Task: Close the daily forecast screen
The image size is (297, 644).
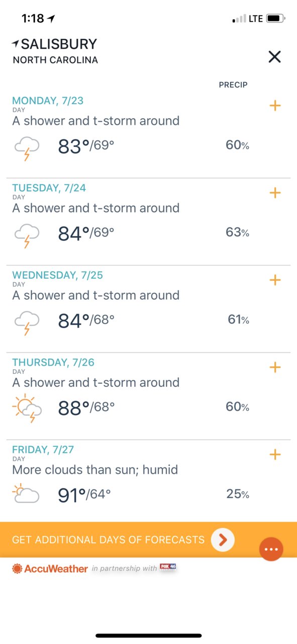Action: (274, 57)
